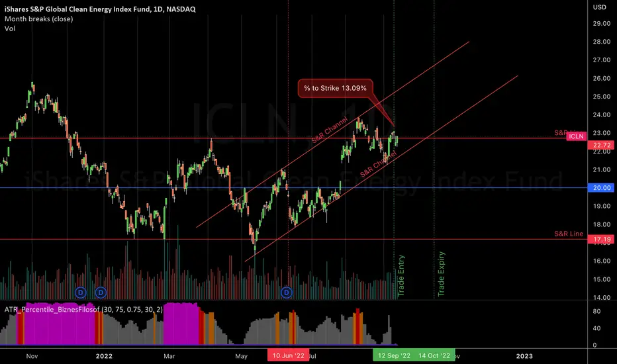Click the 29.00 price axis label

(601, 23)
